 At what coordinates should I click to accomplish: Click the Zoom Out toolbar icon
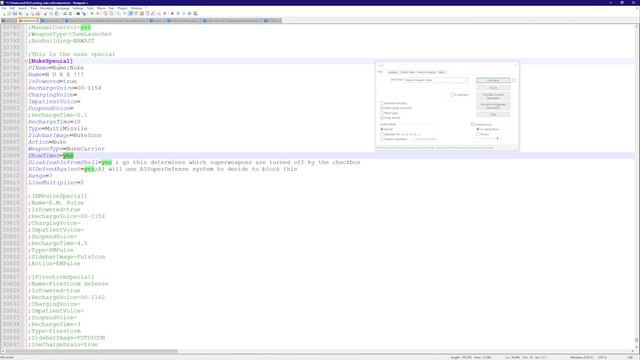pyautogui.click(x=98, y=13)
